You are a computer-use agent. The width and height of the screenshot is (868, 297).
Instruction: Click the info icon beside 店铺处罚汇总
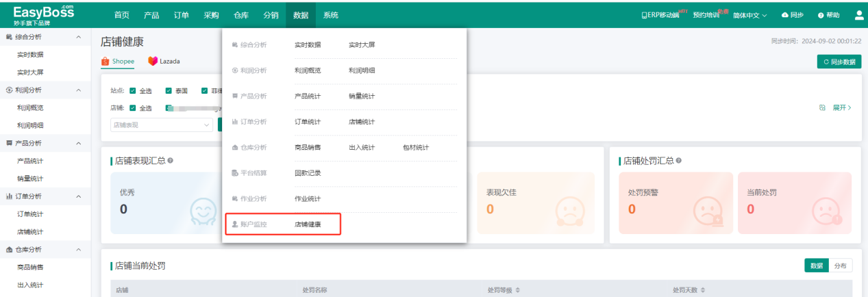pos(678,161)
